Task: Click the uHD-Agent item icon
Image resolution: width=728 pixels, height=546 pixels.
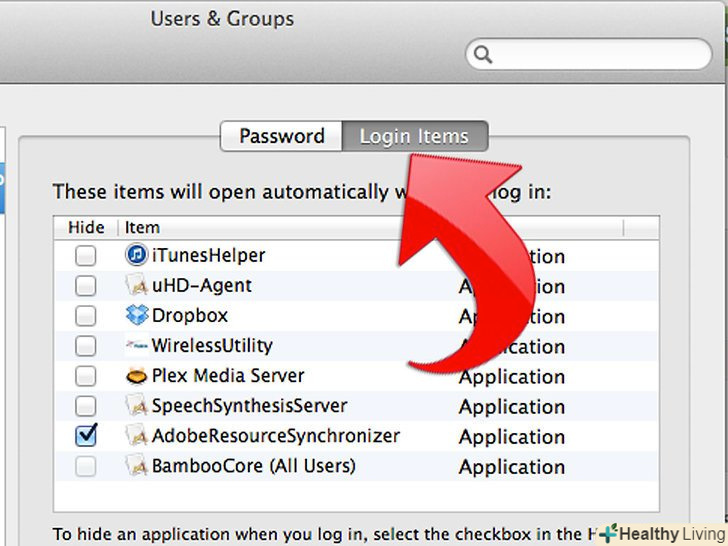Action: click(x=137, y=286)
